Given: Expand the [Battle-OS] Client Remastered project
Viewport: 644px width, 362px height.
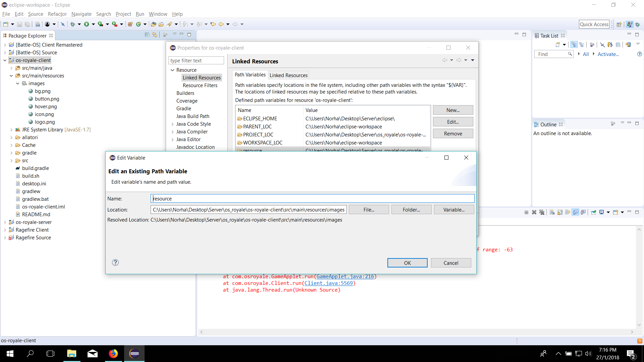Looking at the screenshot, I should (5, 45).
